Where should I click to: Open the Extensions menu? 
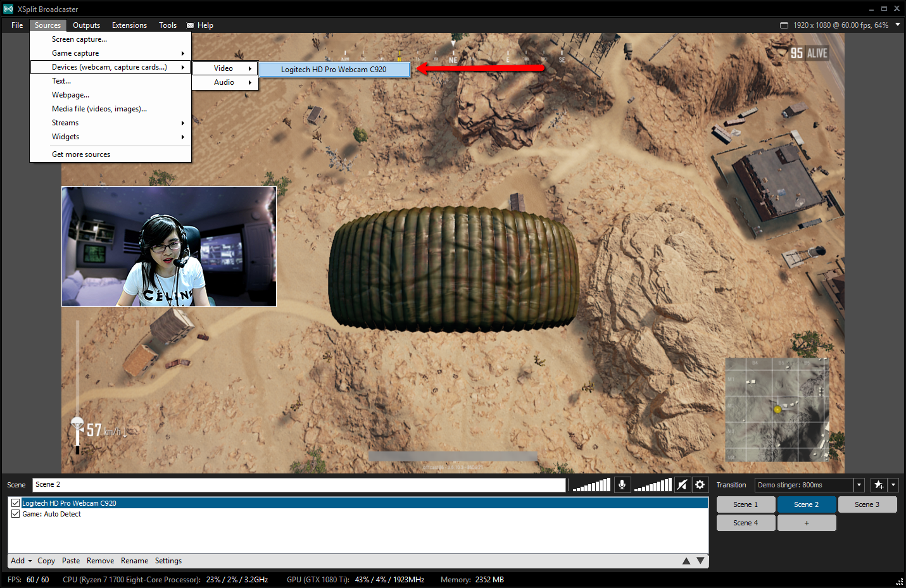(x=129, y=25)
